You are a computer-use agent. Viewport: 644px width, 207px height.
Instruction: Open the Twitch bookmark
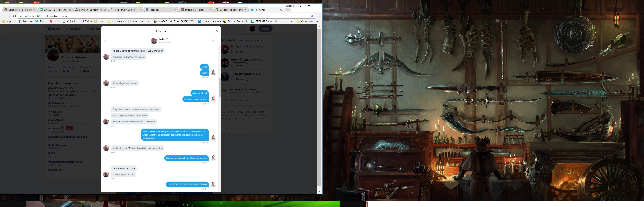tap(86, 21)
